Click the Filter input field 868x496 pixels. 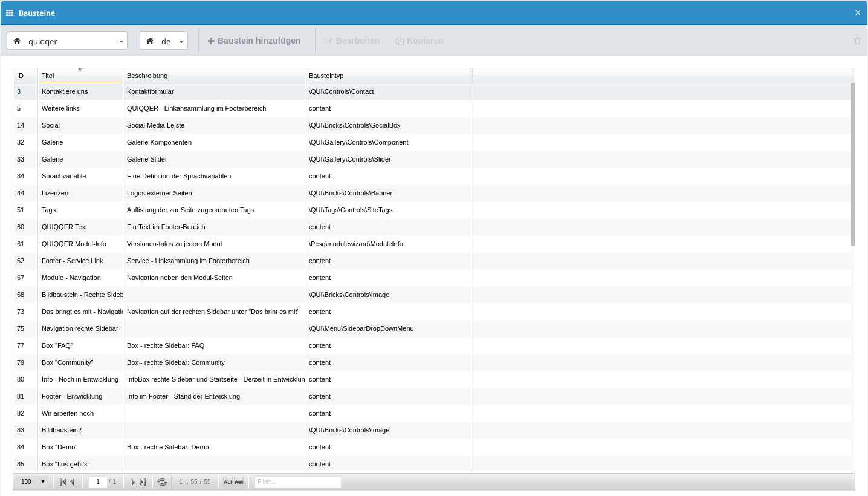click(x=297, y=482)
